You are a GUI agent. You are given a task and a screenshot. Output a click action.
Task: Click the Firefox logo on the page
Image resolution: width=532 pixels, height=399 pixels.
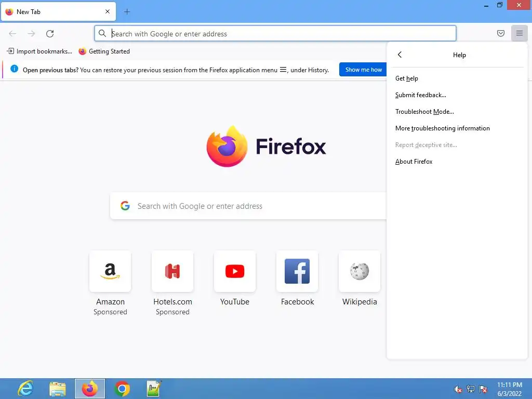(x=227, y=146)
